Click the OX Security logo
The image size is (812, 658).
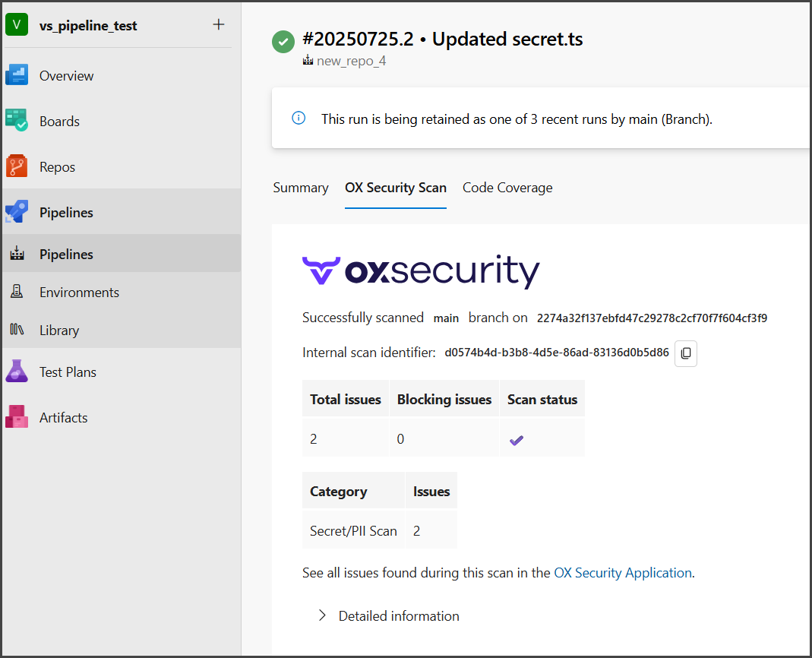point(421,271)
